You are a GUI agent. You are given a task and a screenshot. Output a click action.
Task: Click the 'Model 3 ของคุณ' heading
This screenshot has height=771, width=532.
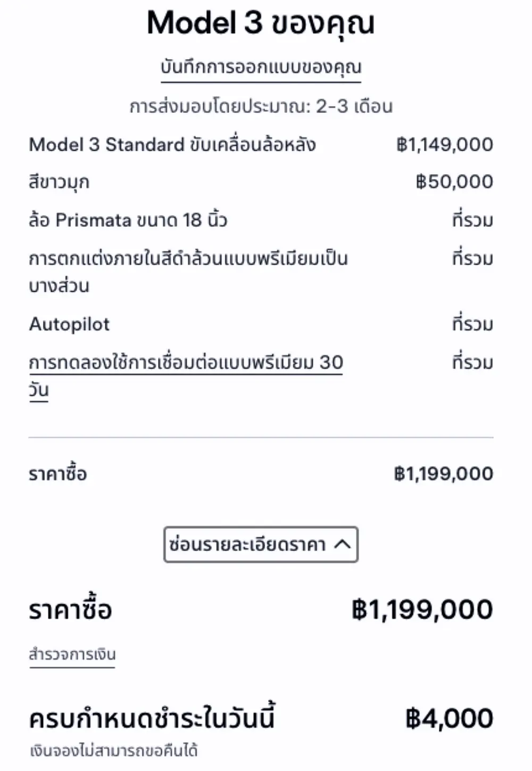(261, 23)
